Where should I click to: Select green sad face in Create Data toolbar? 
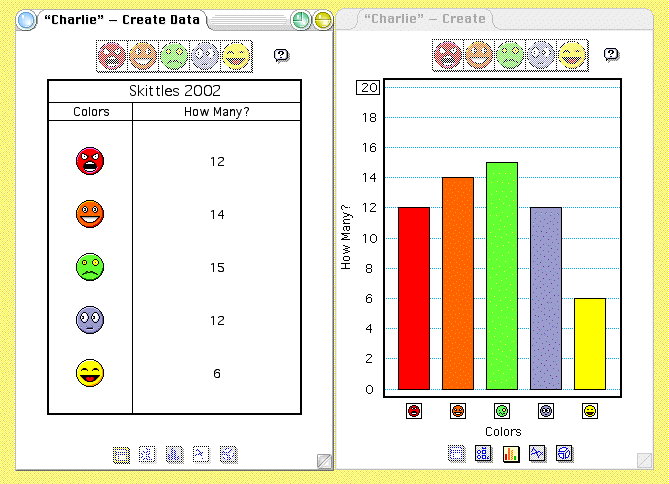pyautogui.click(x=174, y=56)
